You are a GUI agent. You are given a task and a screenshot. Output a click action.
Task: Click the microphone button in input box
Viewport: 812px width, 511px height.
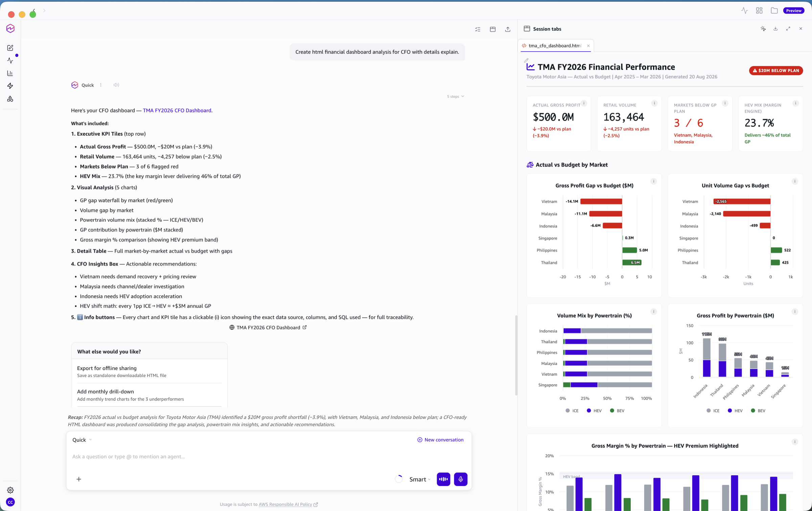pos(460,479)
